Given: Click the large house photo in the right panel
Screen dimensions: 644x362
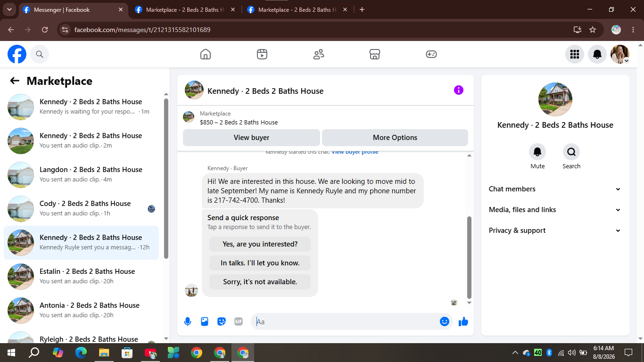Looking at the screenshot, I should 555,99.
